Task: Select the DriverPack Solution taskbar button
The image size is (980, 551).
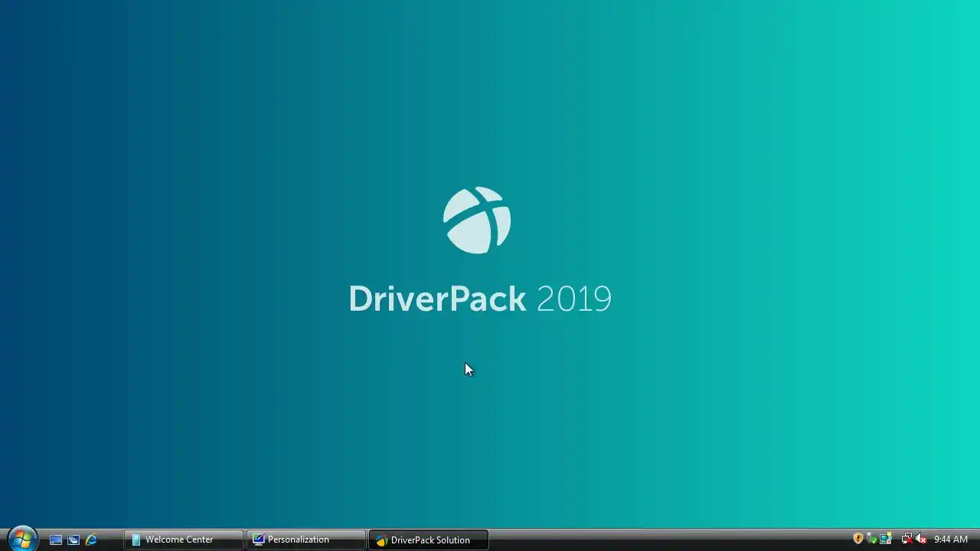Action: point(428,540)
